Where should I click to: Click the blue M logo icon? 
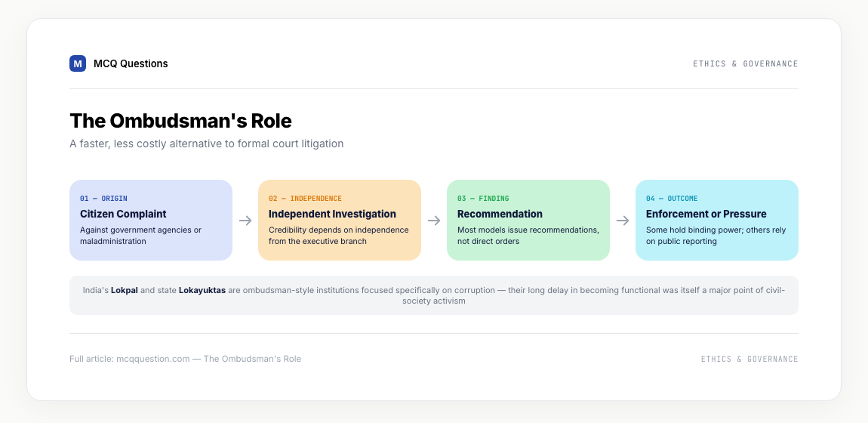78,63
